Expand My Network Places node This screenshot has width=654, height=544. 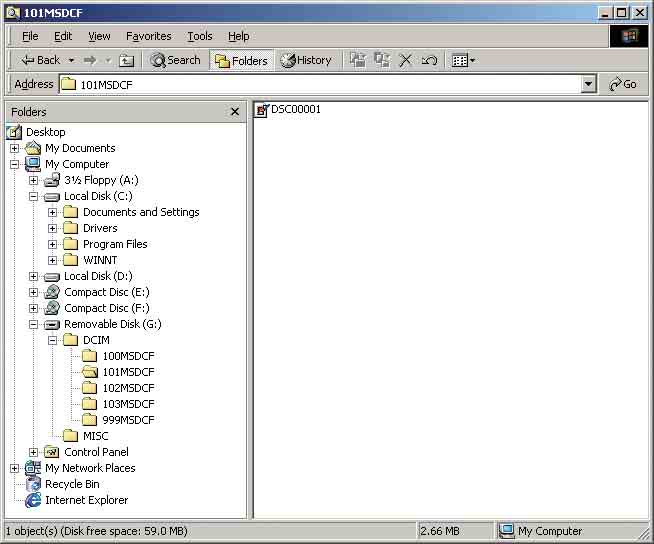click(x=15, y=468)
